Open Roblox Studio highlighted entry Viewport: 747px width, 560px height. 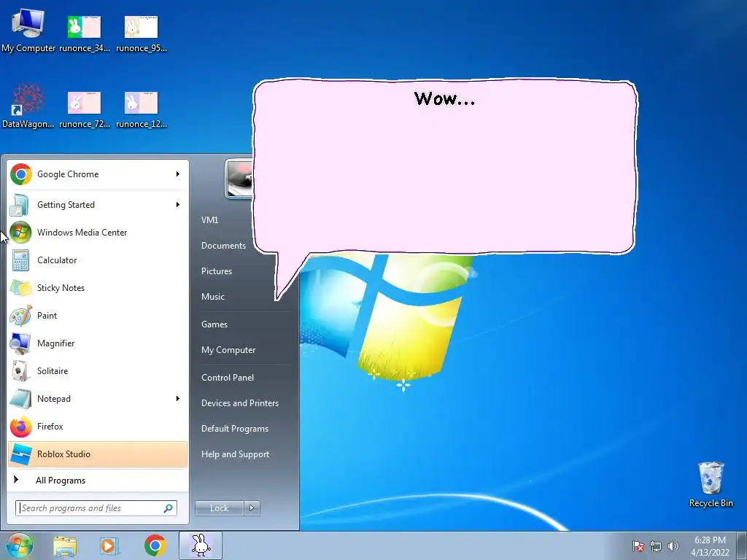click(x=98, y=454)
